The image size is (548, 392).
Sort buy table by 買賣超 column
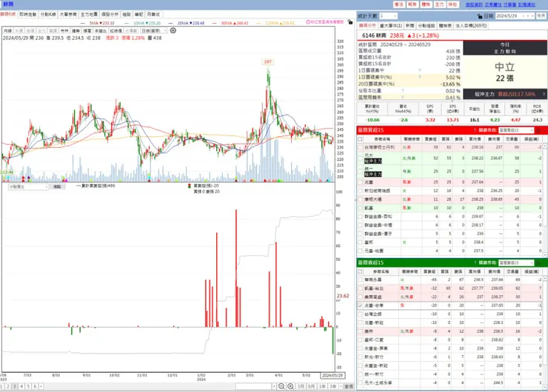tap(430, 139)
